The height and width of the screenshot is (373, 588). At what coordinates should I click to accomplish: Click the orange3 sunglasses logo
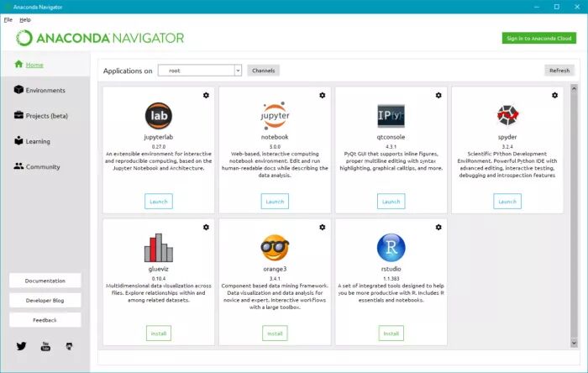[x=275, y=248]
